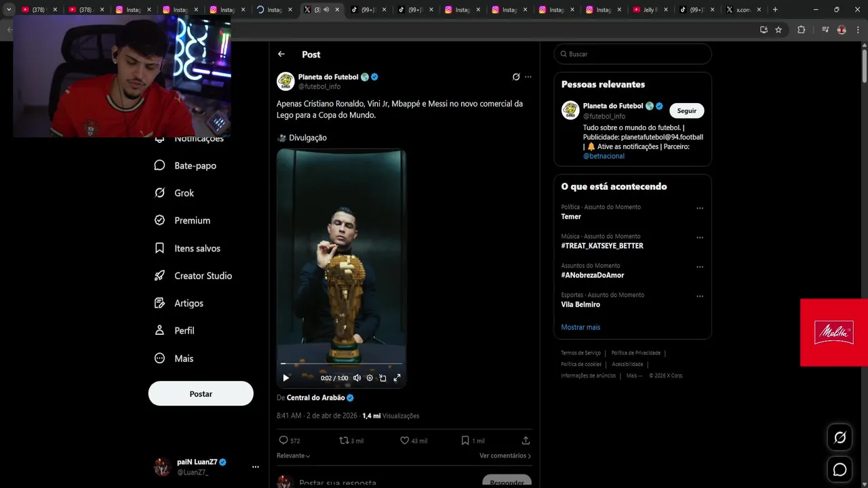Click the Melitta ad banner

(x=834, y=332)
